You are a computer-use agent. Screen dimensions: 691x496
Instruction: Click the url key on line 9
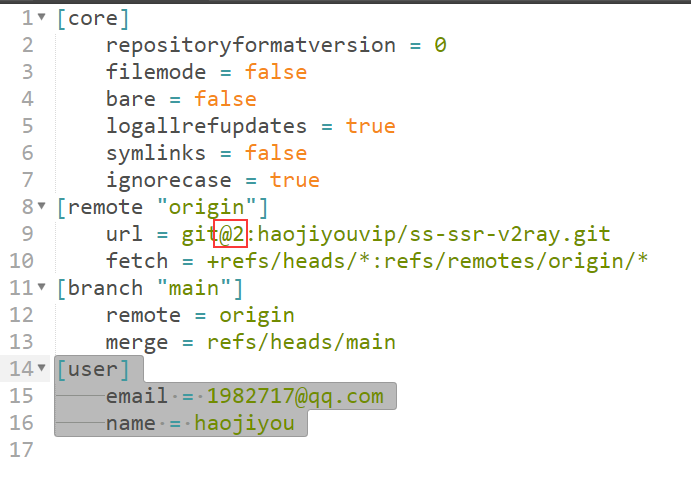(124, 234)
